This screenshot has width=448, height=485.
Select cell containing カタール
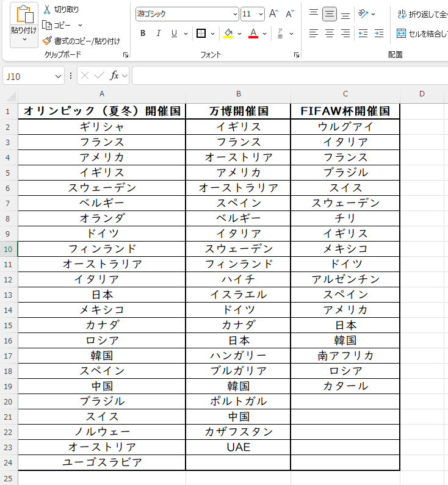pyautogui.click(x=345, y=386)
